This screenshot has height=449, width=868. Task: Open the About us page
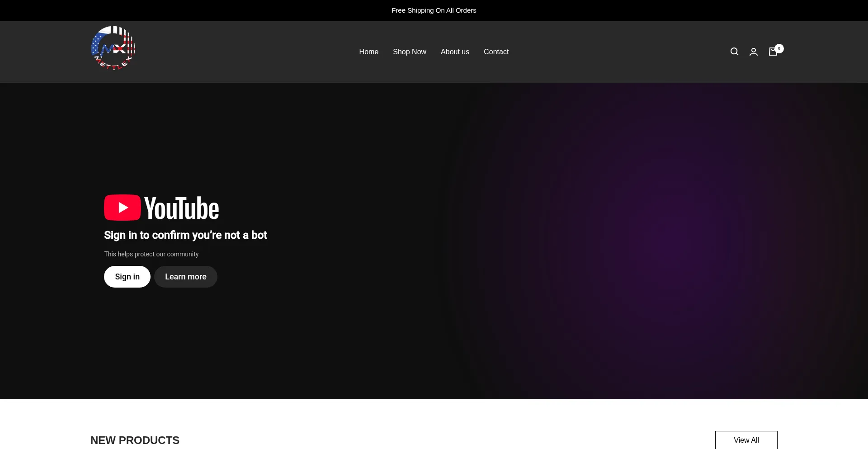click(455, 52)
